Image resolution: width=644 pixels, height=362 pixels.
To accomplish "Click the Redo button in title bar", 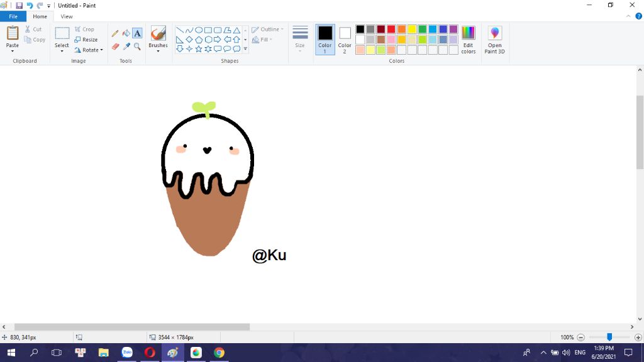I will click(40, 5).
